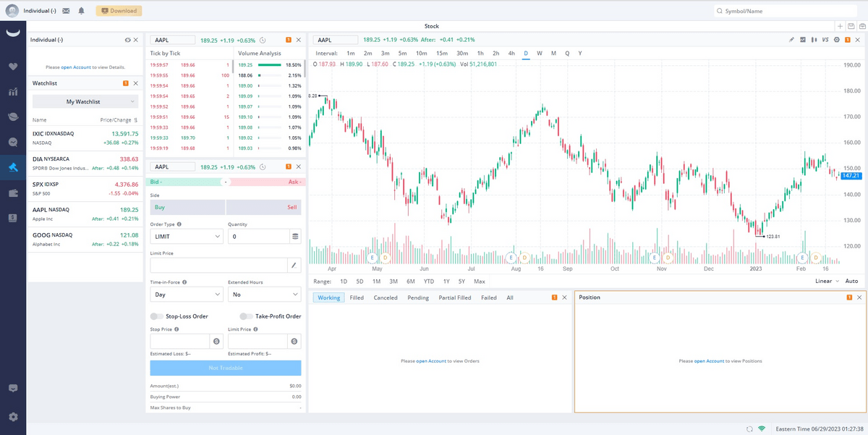The width and height of the screenshot is (868, 435).
Task: Select GOOG NASDAQ row in watchlist
Action: pos(85,240)
